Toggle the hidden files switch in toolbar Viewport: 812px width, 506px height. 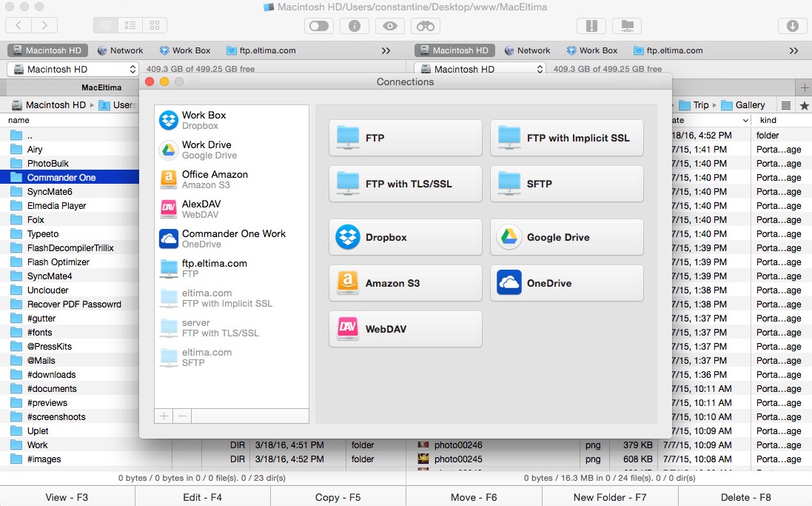318,25
